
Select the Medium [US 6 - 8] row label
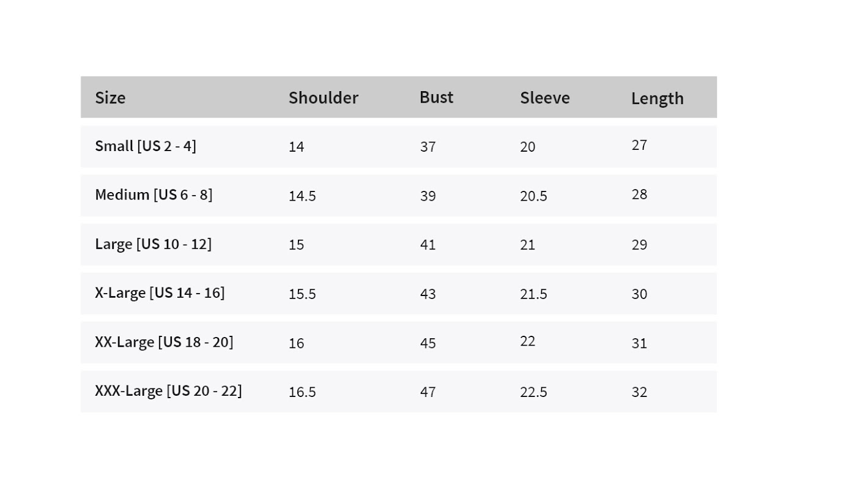pyautogui.click(x=154, y=195)
